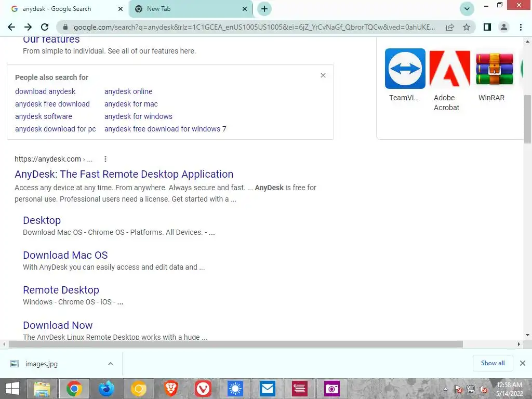This screenshot has width=532, height=399.
Task: Launch Brave browser from the taskbar
Action: [170, 389]
